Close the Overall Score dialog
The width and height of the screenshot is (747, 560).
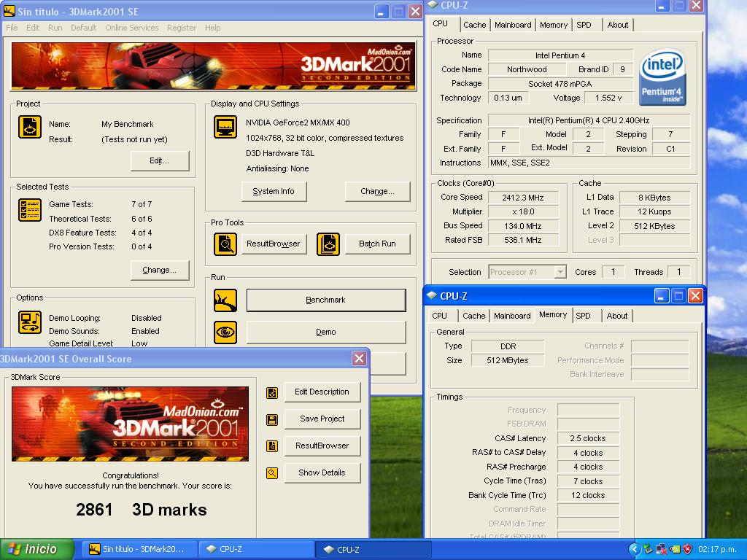click(x=359, y=359)
